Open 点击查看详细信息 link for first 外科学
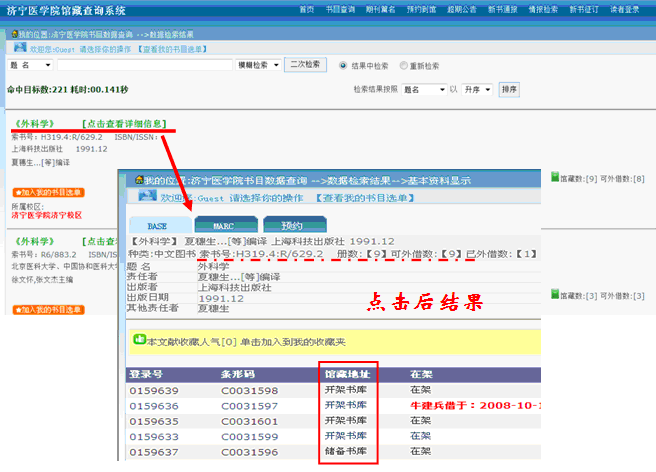The height and width of the screenshot is (472, 656). (x=117, y=123)
